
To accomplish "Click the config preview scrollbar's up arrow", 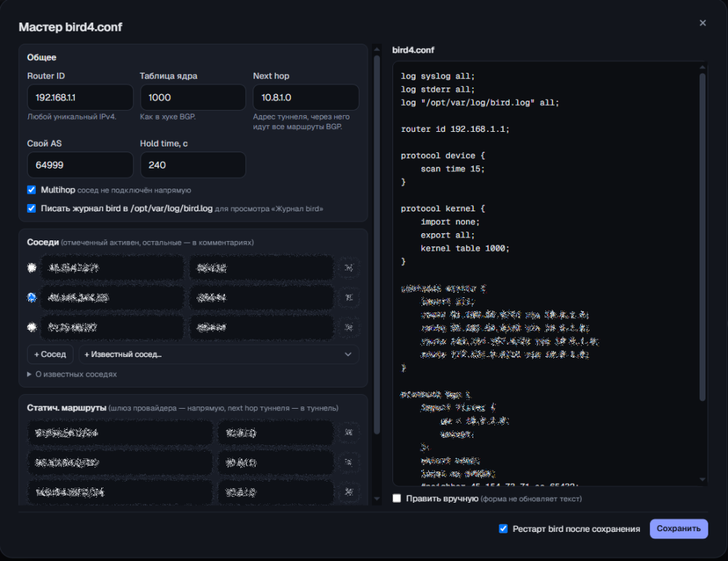I will pyautogui.click(x=702, y=68).
